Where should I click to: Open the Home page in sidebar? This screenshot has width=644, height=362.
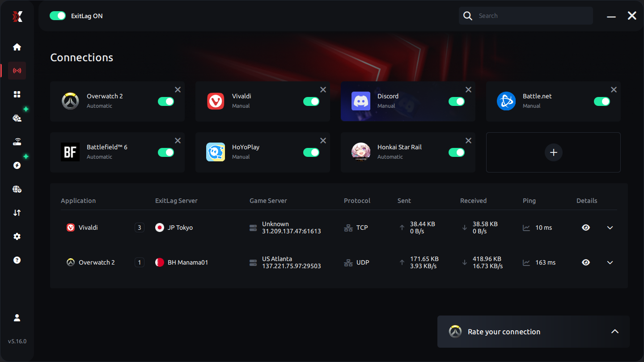tap(17, 47)
